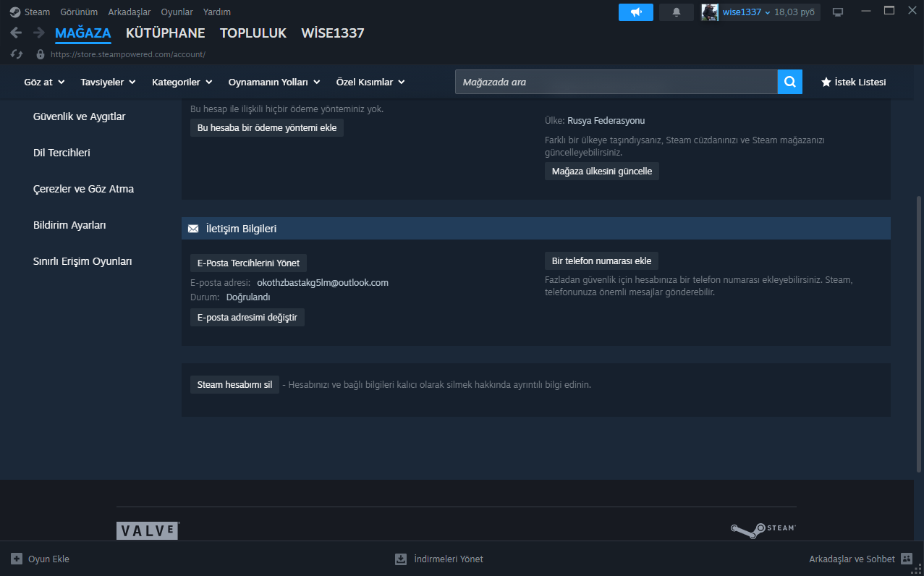
Task: Click E-posta adresimi değiştir button
Action: point(247,318)
